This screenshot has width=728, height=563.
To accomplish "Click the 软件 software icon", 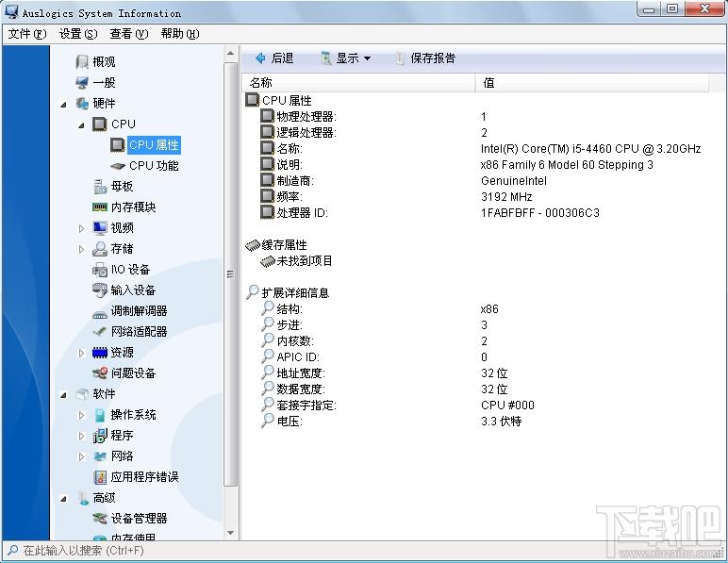I will 82,394.
